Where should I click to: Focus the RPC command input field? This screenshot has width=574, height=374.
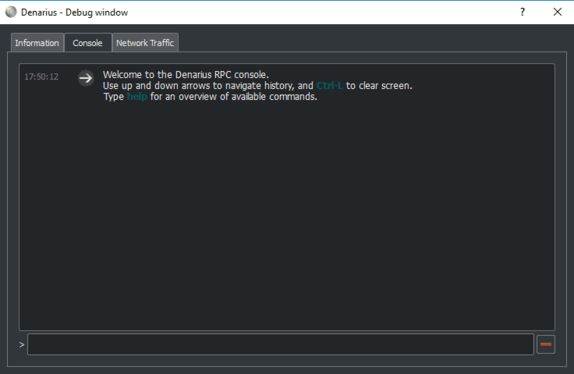pos(280,344)
